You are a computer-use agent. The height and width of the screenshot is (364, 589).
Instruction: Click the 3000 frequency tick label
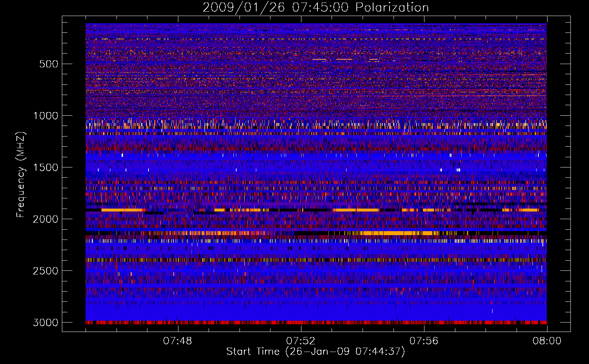coord(46,323)
